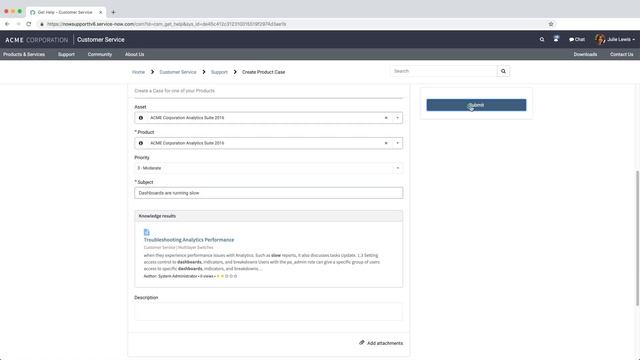
Task: Click the site lock icon in address bar
Action: pos(42,24)
